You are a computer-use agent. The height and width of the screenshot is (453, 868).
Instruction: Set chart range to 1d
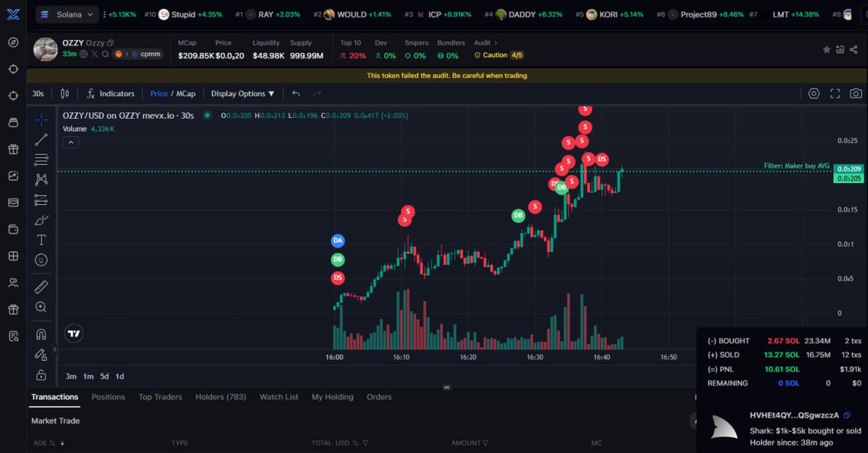pyautogui.click(x=120, y=376)
